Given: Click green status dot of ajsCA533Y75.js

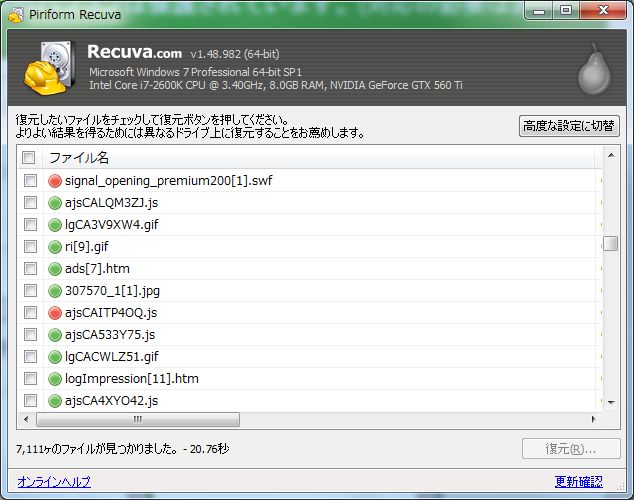Looking at the screenshot, I should [55, 335].
